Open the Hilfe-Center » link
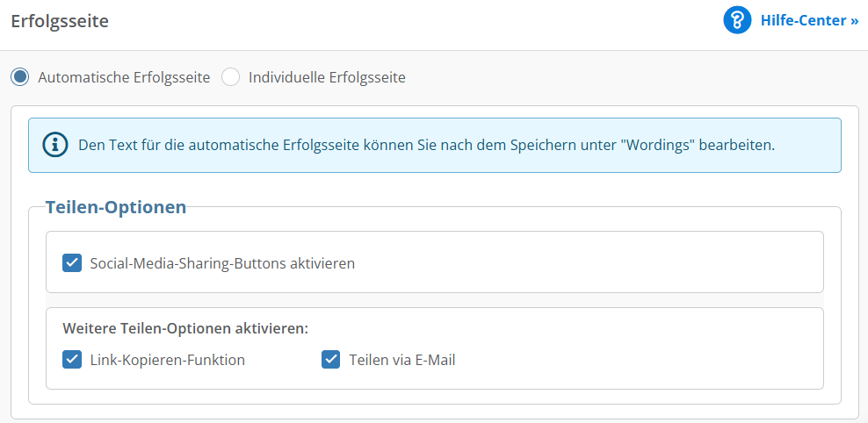 click(x=809, y=21)
